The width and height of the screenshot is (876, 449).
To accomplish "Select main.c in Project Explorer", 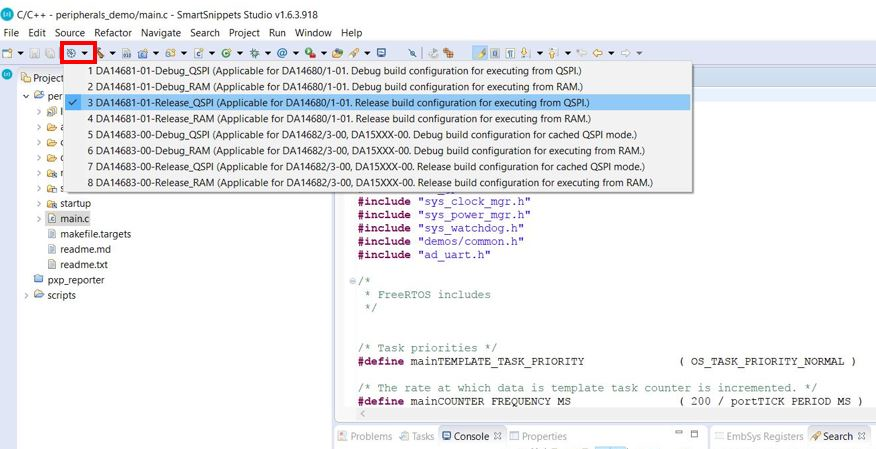I will 75,218.
